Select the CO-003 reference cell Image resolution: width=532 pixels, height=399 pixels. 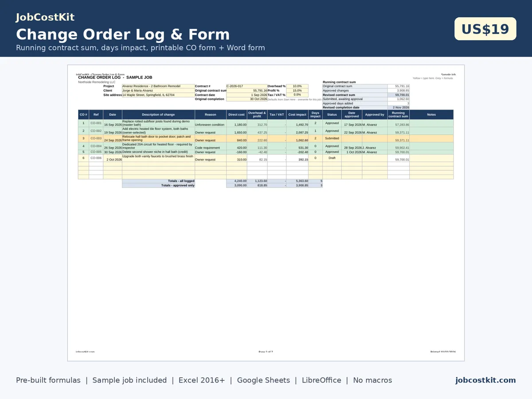96,138
